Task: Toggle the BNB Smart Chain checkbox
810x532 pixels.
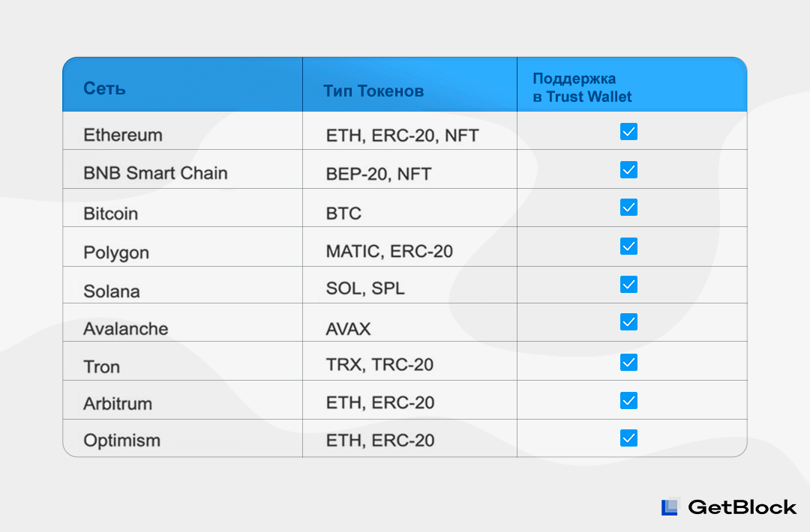Action: [x=628, y=170]
